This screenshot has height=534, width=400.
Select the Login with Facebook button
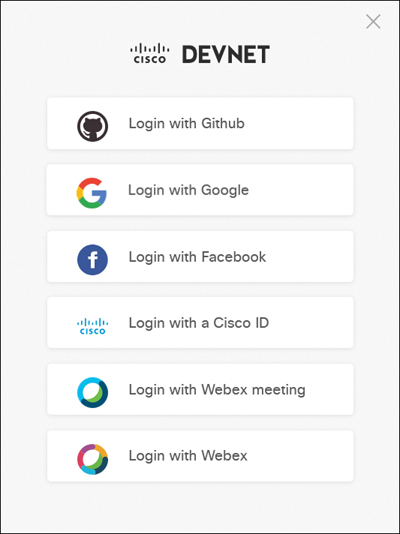(x=200, y=256)
